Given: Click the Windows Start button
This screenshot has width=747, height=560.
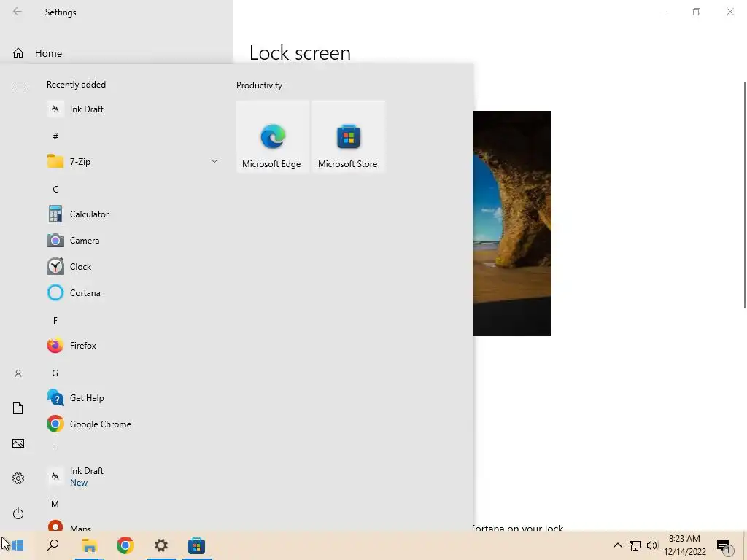Looking at the screenshot, I should (18, 545).
